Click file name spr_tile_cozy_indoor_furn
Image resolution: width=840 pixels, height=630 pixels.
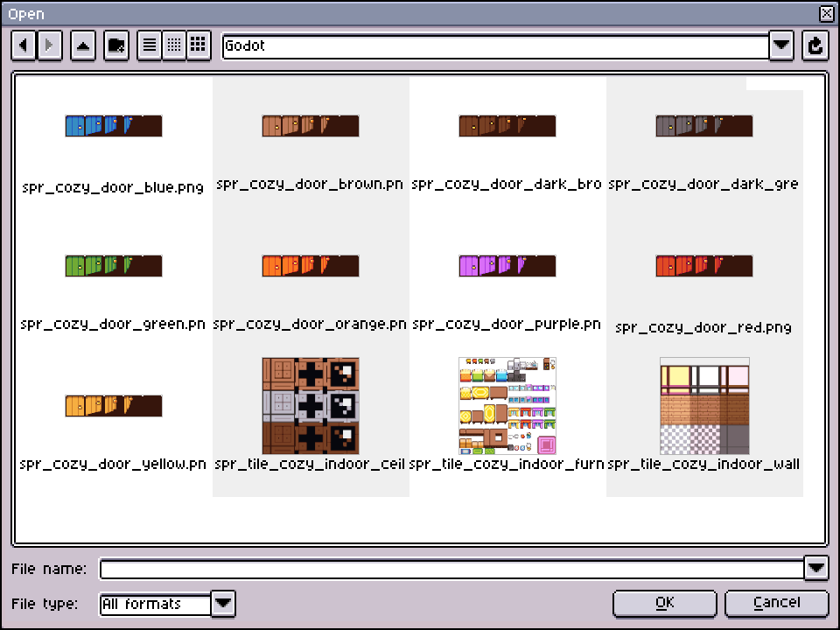pos(507,464)
